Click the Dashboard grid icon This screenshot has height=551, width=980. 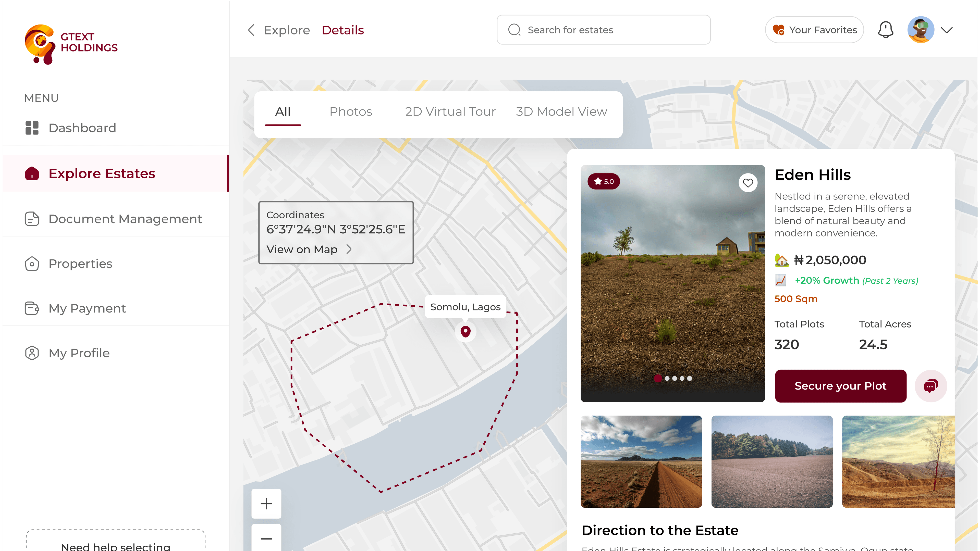[x=32, y=128]
